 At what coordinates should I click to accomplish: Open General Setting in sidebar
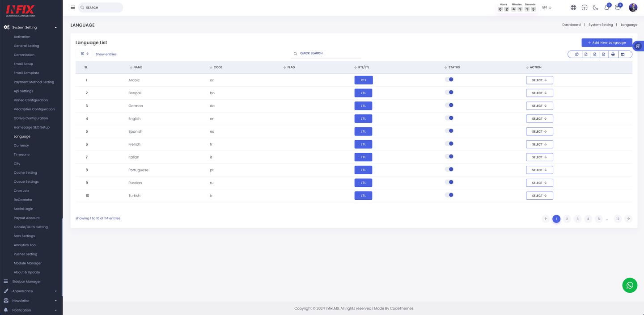click(26, 46)
